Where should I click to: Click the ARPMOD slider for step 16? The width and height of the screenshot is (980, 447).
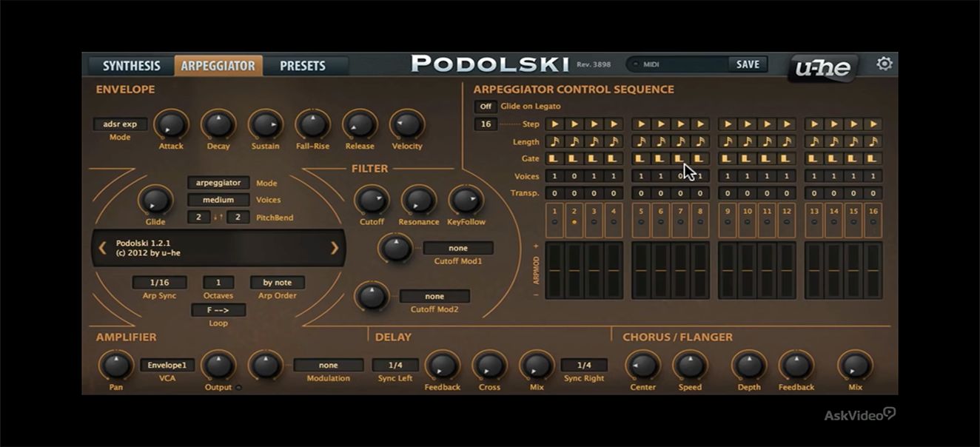tap(873, 270)
